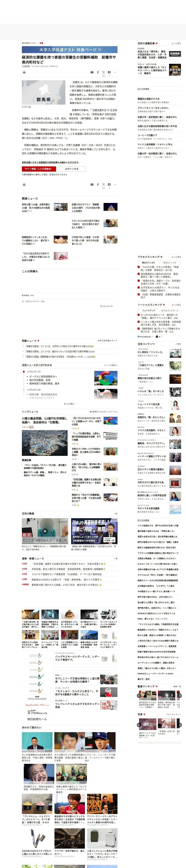The height and width of the screenshot is (868, 186).
Task: Open 一覧 link beside 注目の動画
Action: (x=115, y=514)
